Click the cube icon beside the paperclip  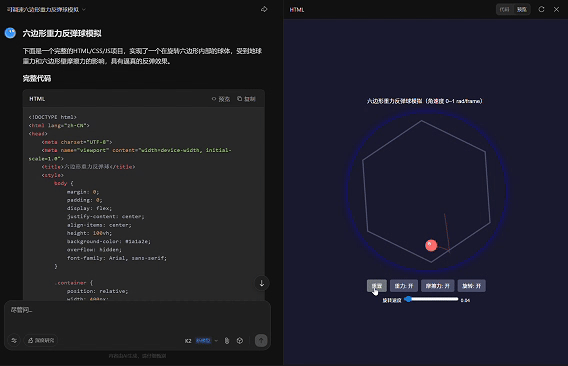pos(240,341)
